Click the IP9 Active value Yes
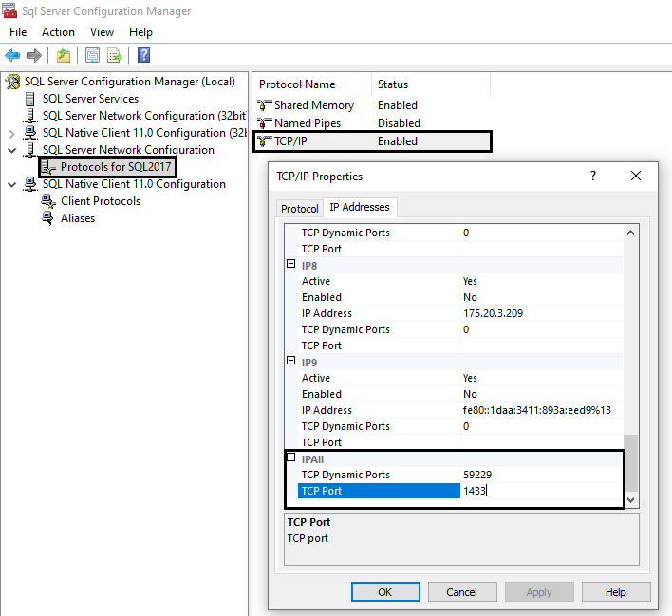Image resolution: width=672 pixels, height=616 pixels. point(542,378)
